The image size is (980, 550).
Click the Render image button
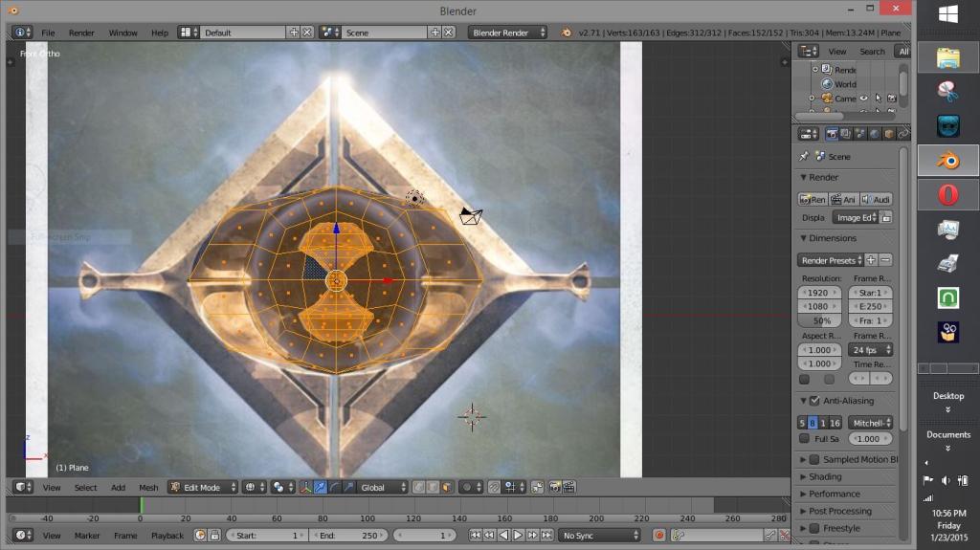click(x=813, y=199)
